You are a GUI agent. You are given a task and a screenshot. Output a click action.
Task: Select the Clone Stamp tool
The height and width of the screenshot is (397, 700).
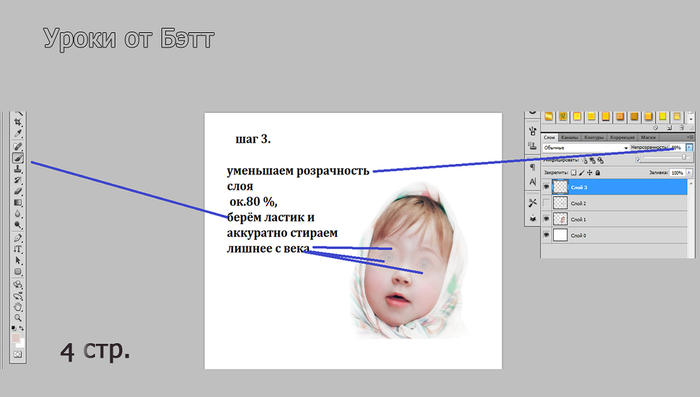pyautogui.click(x=18, y=169)
